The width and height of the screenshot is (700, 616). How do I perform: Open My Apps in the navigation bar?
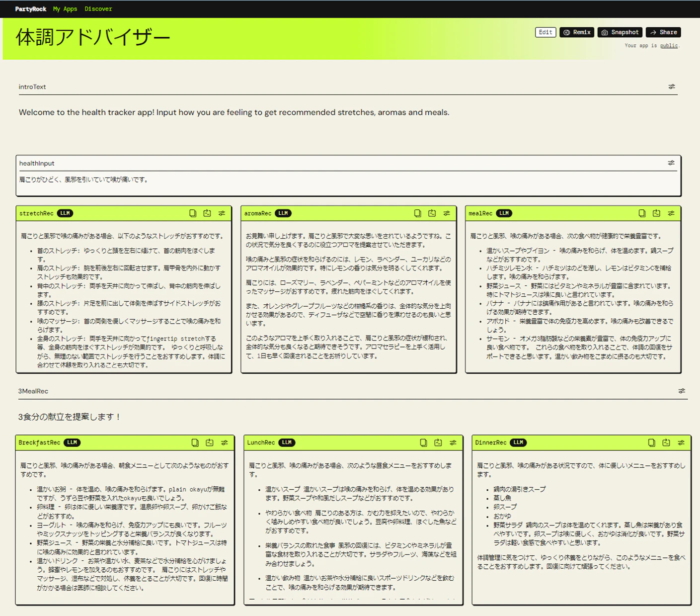65,9
